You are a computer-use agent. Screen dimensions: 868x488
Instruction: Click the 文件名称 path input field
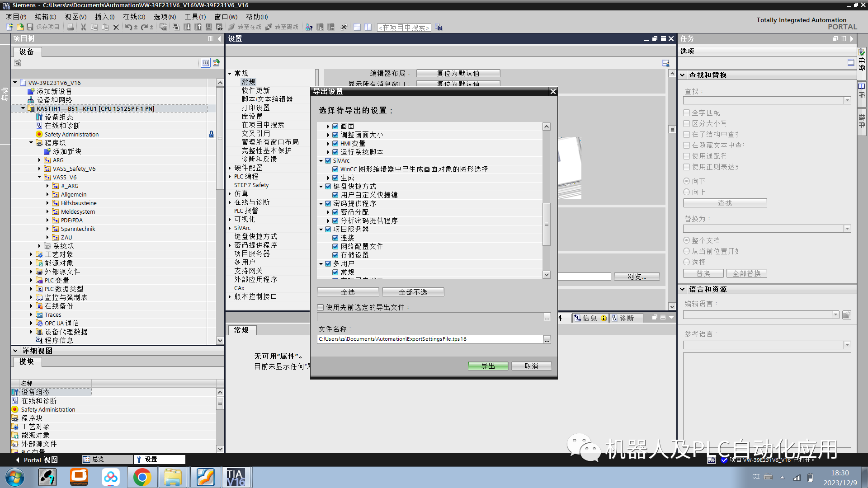point(430,339)
